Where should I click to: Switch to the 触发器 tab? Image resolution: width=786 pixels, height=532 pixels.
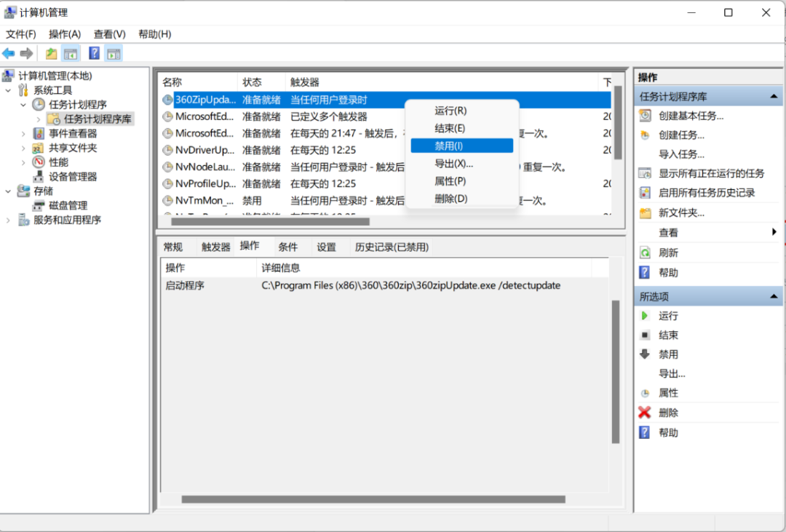(x=215, y=247)
